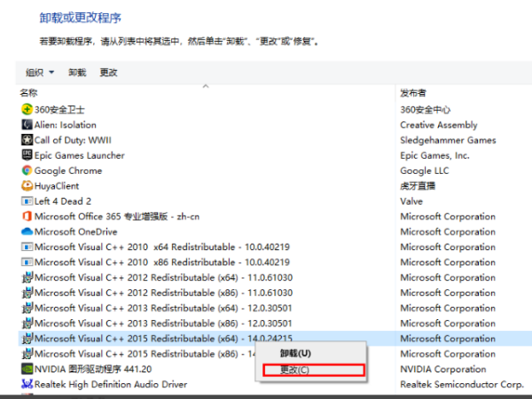Click the Left 4 Dead 2 icon

[x=27, y=201]
